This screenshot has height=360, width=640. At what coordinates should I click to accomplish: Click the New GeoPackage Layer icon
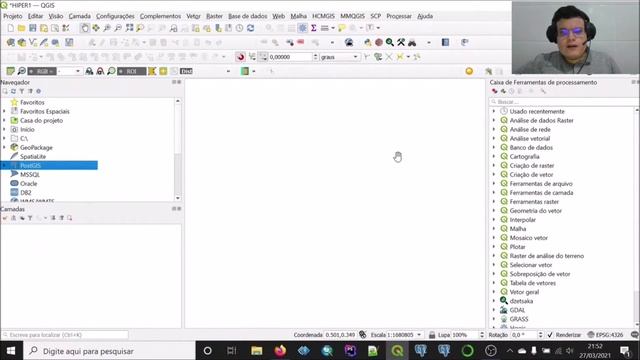pyautogui.click(x=22, y=42)
